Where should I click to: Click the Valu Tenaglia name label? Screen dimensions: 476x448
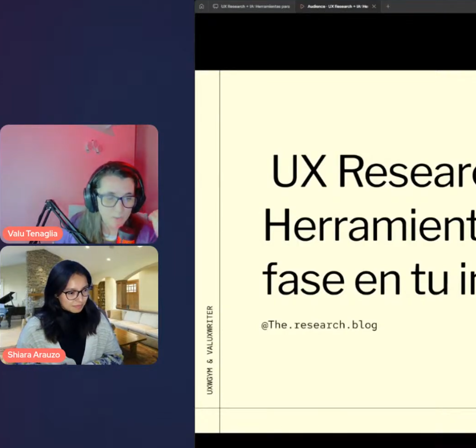coord(32,233)
